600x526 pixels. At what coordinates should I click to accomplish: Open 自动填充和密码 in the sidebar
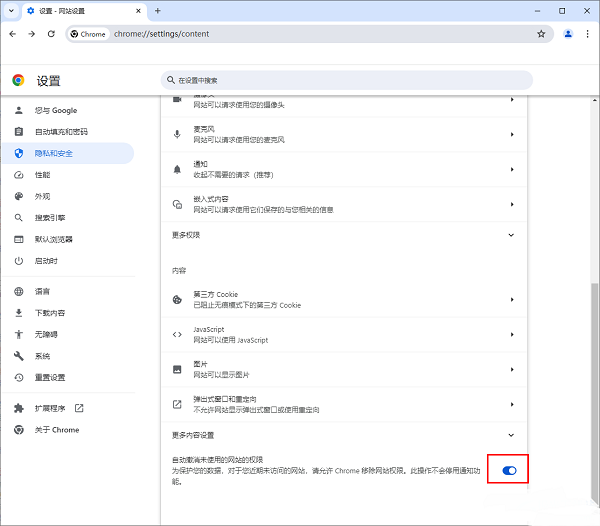[x=68, y=132]
